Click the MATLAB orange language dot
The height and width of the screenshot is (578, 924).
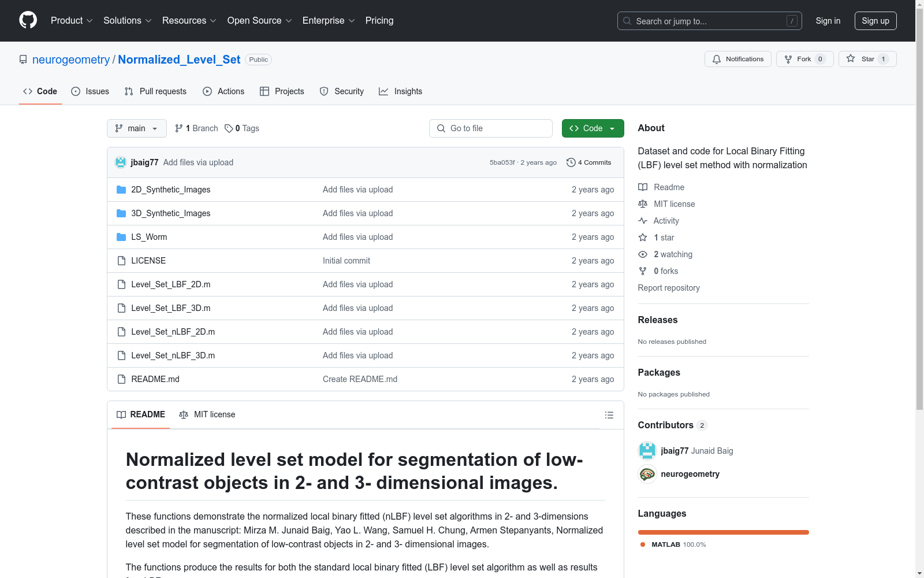coord(643,544)
